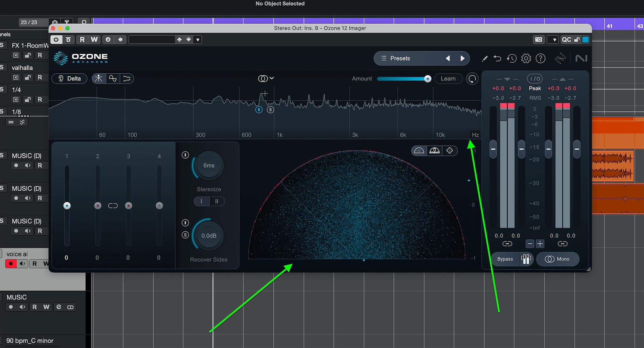Open the dropdown next to the camera icon

(x=554, y=40)
